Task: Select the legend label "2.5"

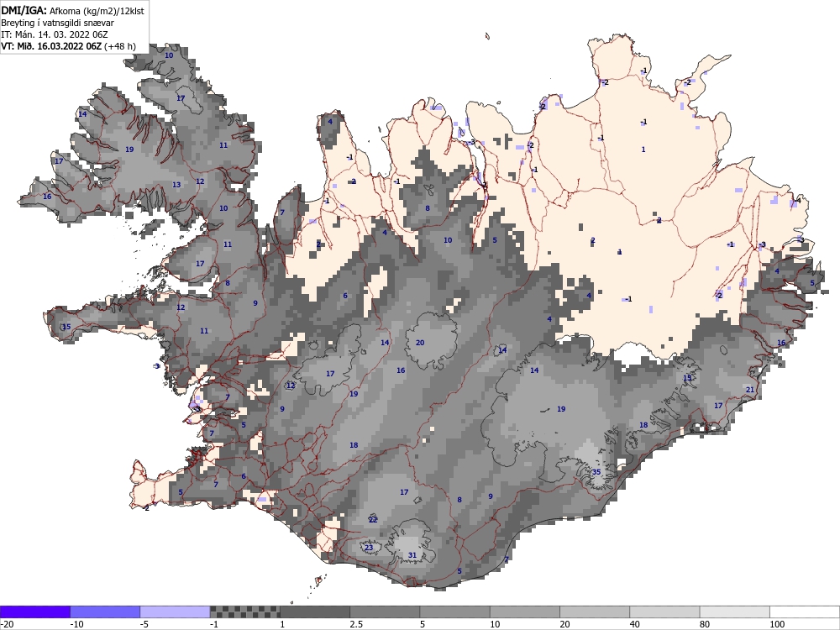Action: 356,624
